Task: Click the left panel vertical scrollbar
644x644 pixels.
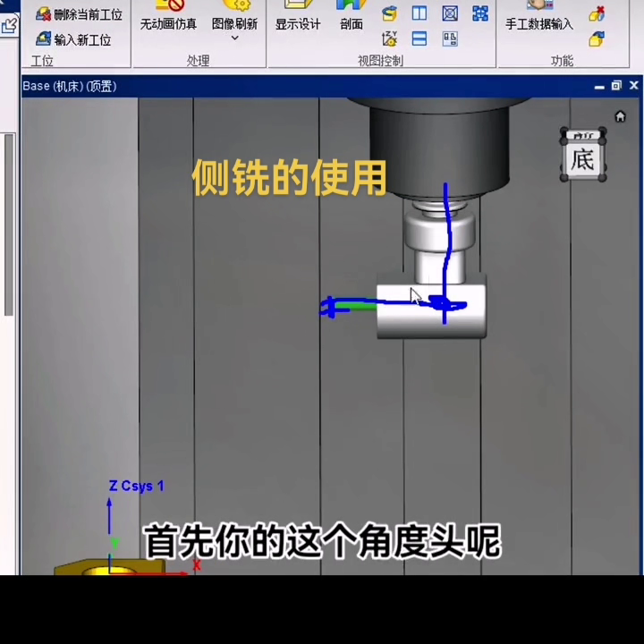Action: click(x=9, y=224)
